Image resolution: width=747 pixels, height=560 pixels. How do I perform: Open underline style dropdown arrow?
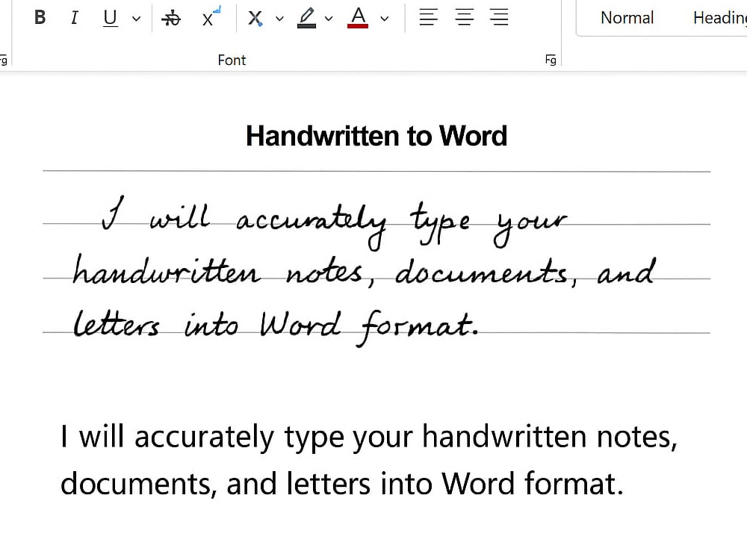[136, 19]
